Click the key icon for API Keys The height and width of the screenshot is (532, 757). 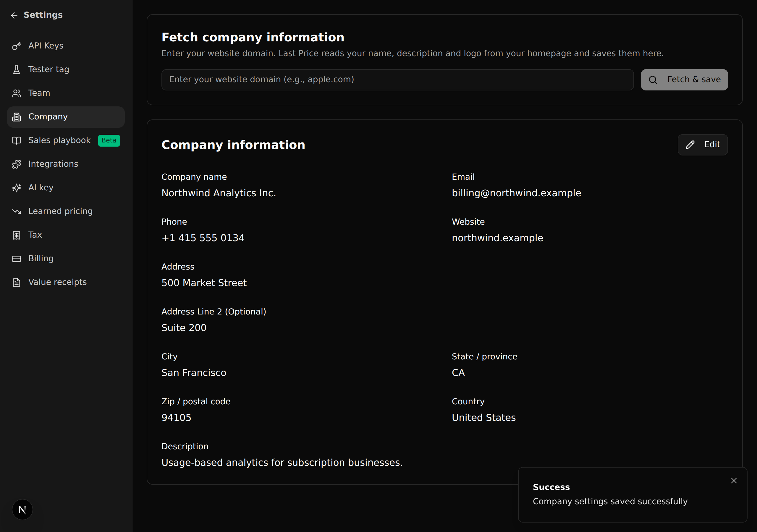pyautogui.click(x=17, y=46)
